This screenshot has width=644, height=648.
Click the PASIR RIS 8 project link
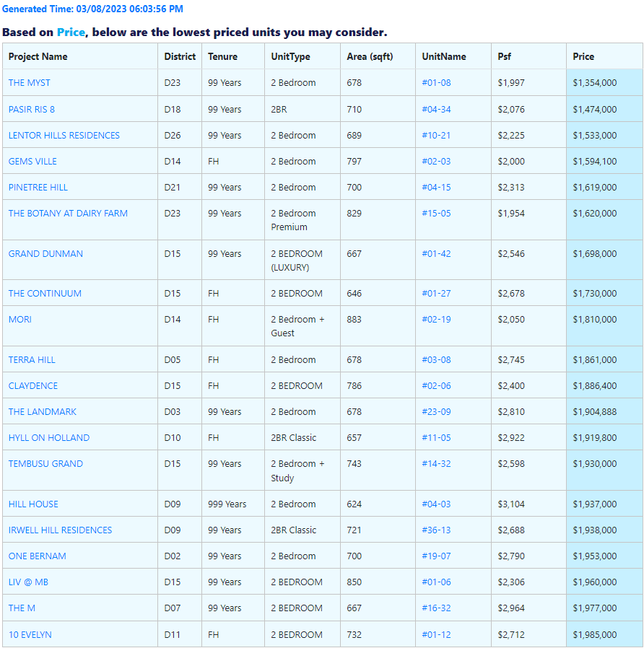32,110
